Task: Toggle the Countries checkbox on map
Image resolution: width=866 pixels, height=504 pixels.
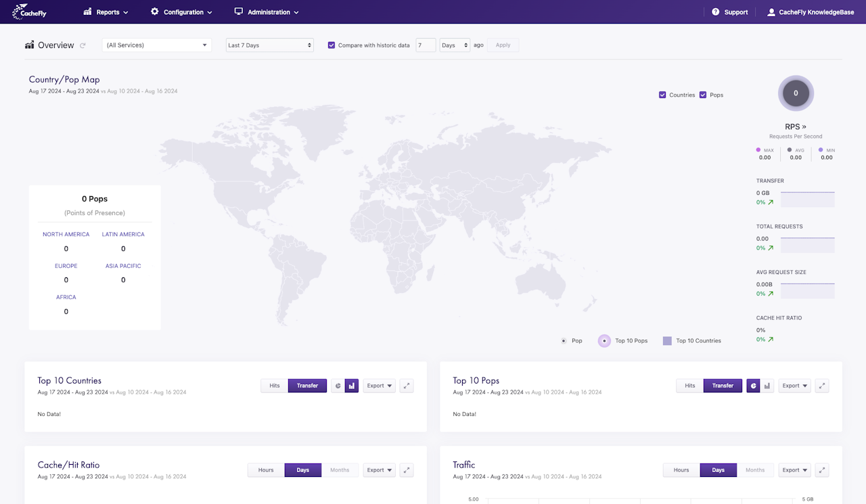Action: point(662,95)
